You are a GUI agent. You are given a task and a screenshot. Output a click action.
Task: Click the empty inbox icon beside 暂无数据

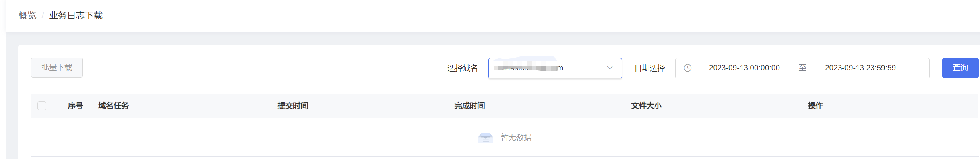tap(485, 138)
